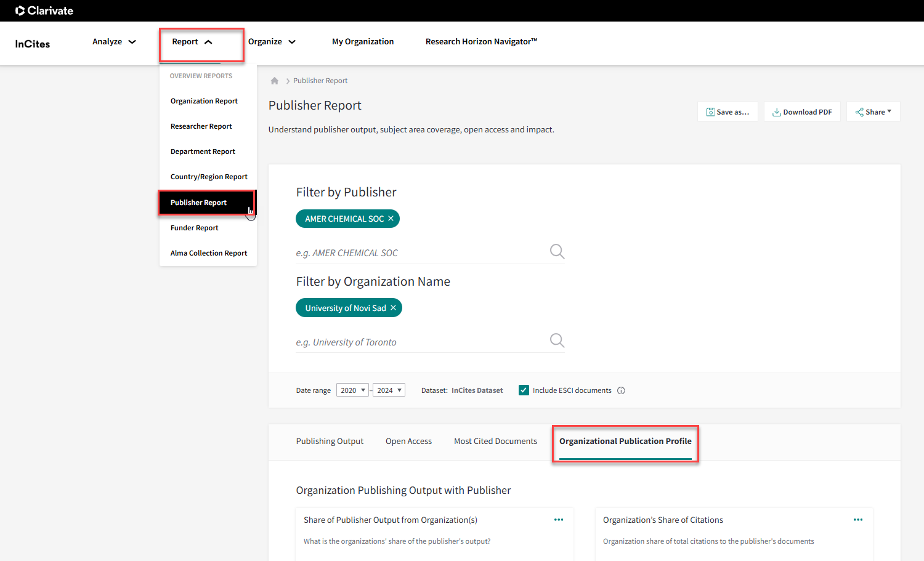Click the OVERVIEW REPORTS menu heading
924x561 pixels.
(x=201, y=76)
